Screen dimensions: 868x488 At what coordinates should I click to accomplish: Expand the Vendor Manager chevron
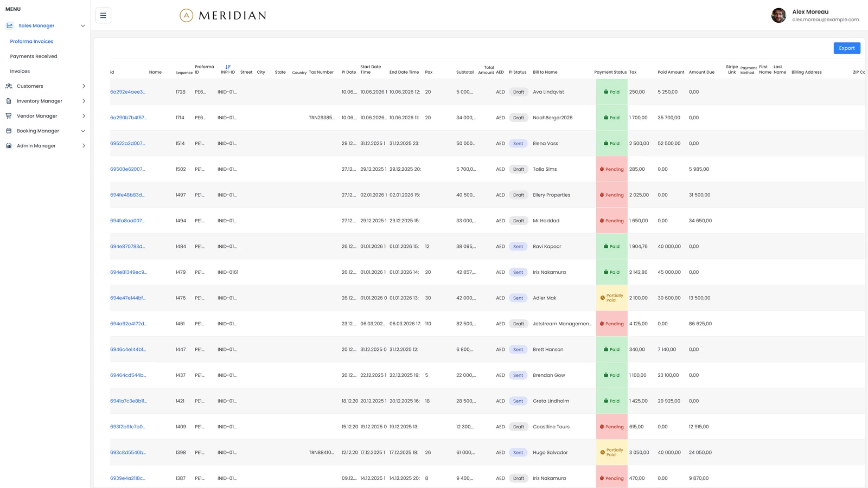84,116
